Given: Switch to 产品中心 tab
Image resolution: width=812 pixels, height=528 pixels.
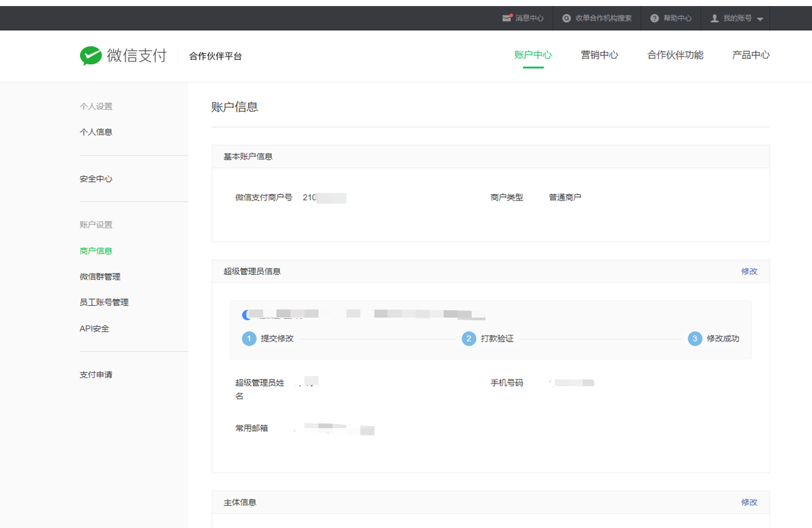Looking at the screenshot, I should pyautogui.click(x=751, y=55).
